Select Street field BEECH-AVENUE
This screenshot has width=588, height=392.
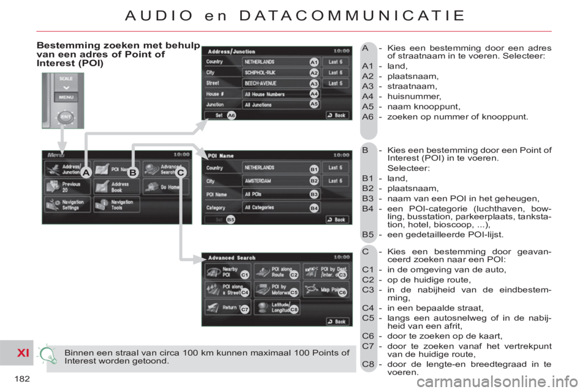[281, 83]
